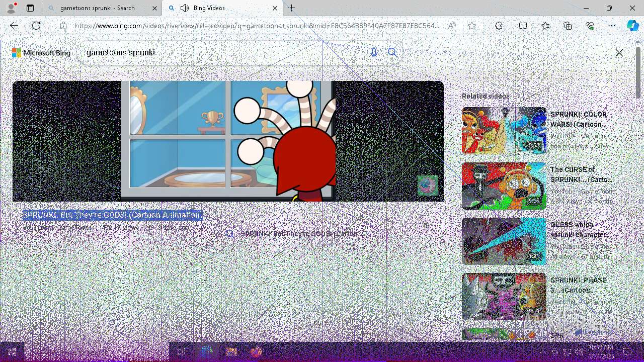Add this page to favorites star

[471, 26]
